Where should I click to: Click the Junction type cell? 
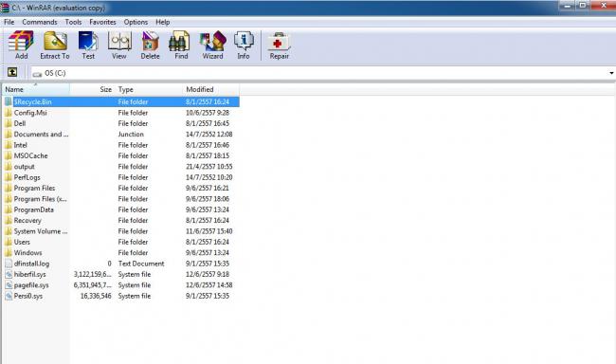131,134
